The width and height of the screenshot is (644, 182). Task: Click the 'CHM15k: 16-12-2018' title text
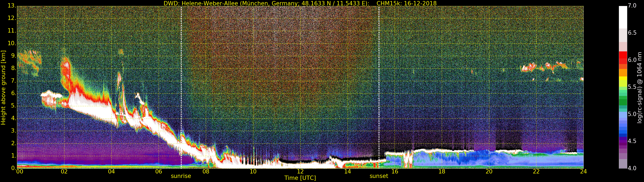point(407,3)
